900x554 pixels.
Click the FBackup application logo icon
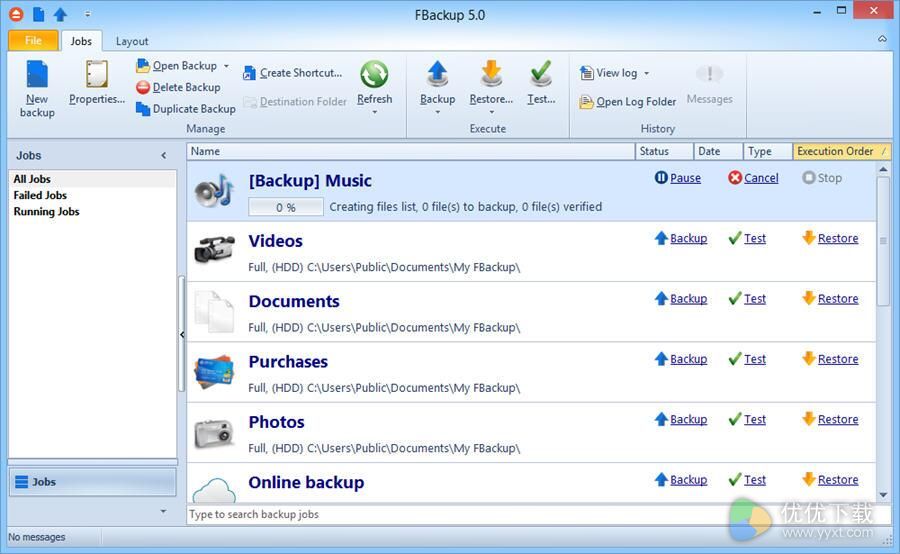(x=16, y=14)
